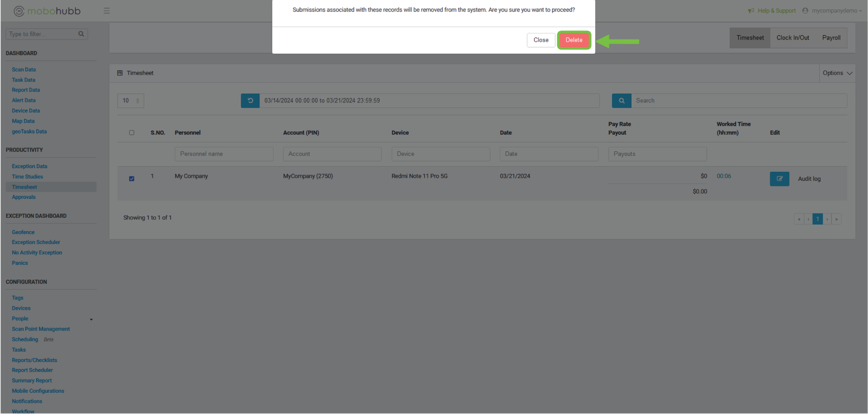Close the delete confirmation dialog
The width and height of the screenshot is (868, 414).
540,40
